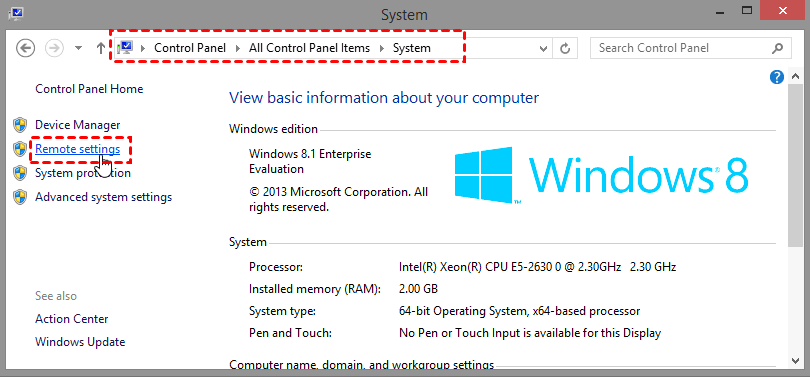810x377 pixels.
Task: Click shield icon beside Advanced system settings
Action: click(x=20, y=197)
